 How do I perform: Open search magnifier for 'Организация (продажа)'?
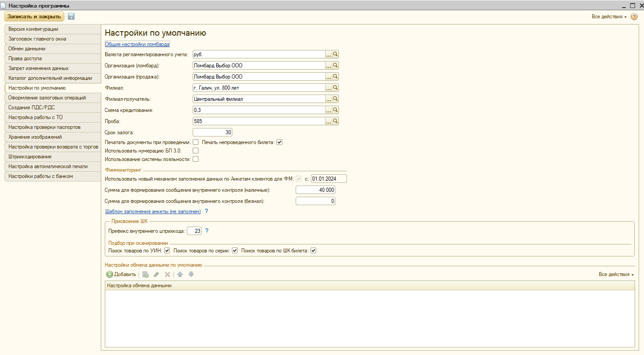[335, 77]
